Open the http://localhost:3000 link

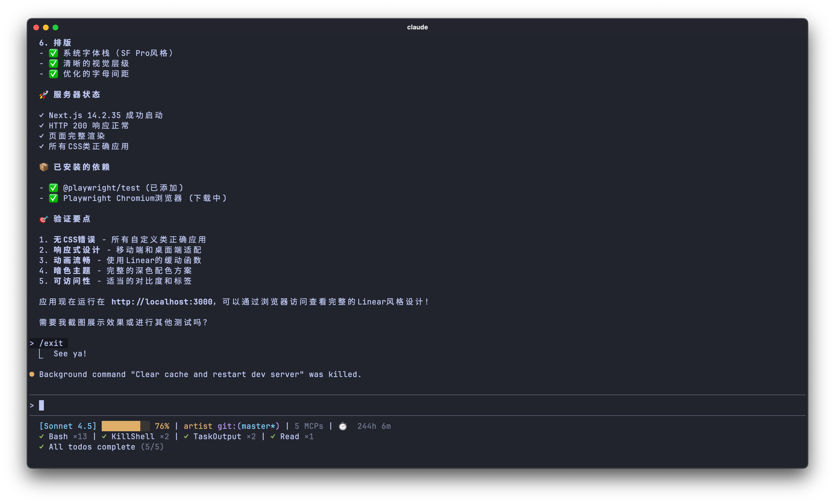pos(162,302)
